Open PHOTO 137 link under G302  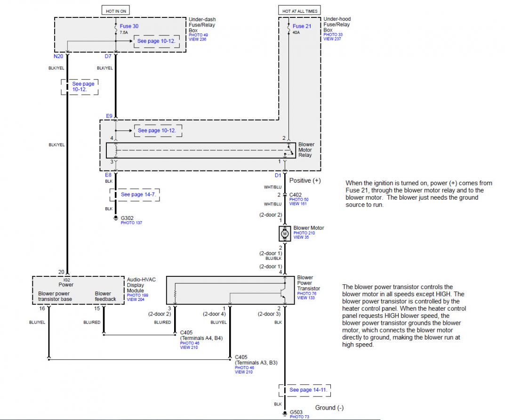point(131,223)
